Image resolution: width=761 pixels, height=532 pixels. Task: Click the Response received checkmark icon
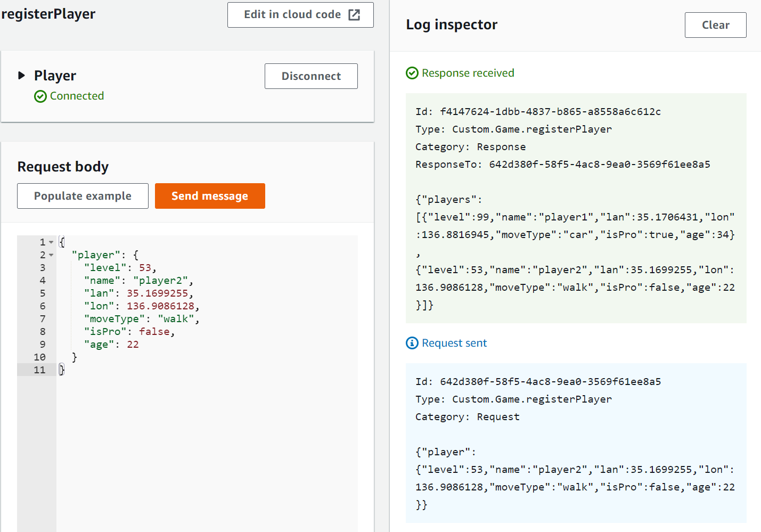pyautogui.click(x=412, y=73)
